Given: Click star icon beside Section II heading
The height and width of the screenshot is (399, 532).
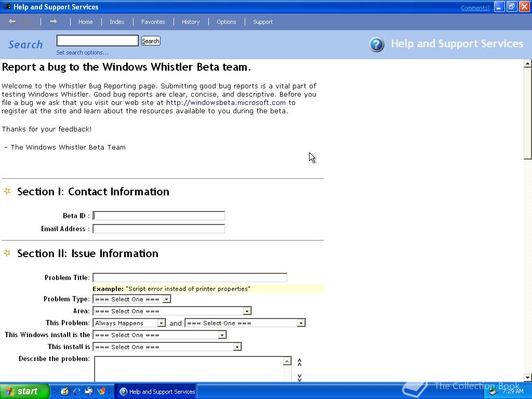Looking at the screenshot, I should (x=7, y=253).
